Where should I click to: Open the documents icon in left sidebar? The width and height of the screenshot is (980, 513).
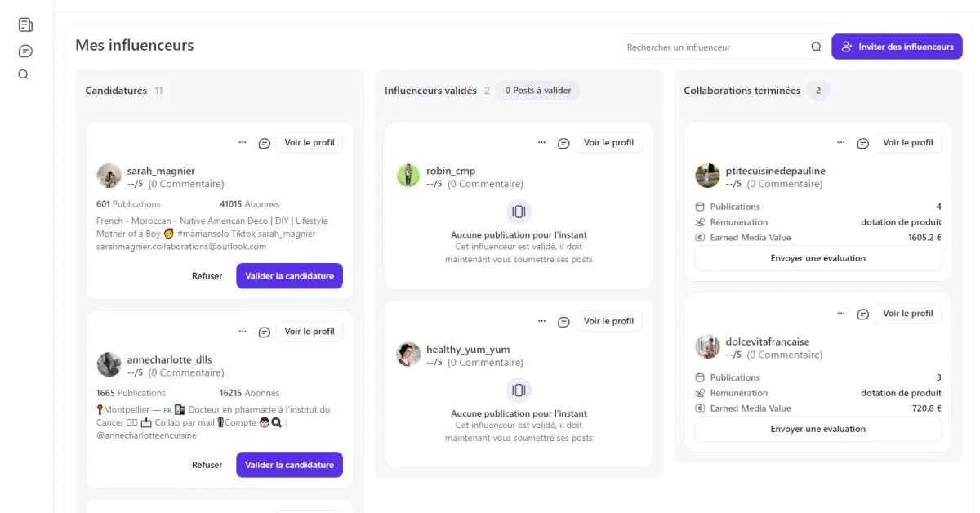coord(25,25)
